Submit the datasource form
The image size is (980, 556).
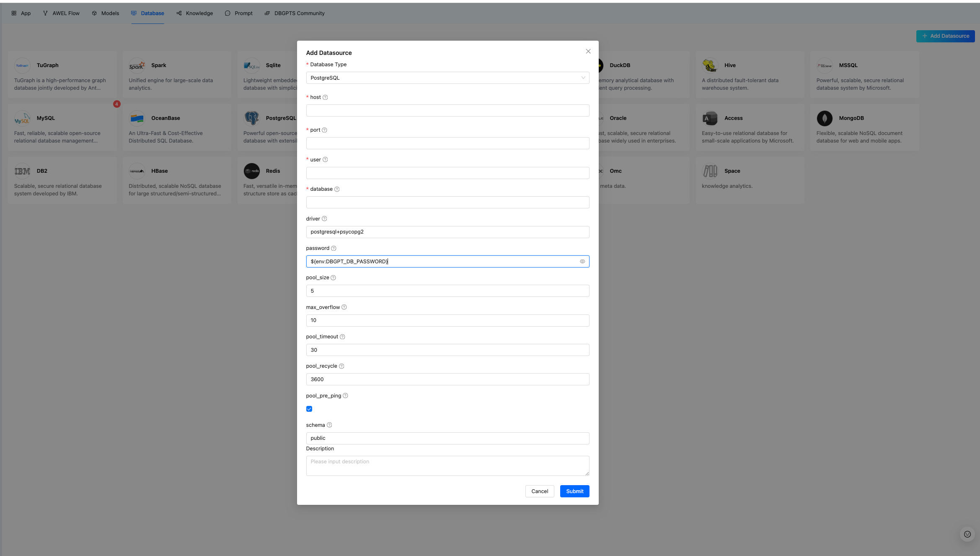(574, 491)
